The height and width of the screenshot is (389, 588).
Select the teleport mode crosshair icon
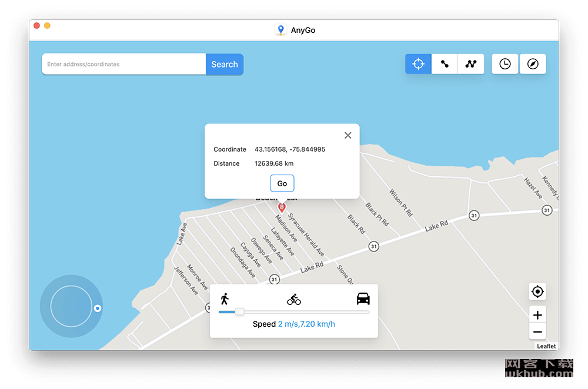point(418,63)
